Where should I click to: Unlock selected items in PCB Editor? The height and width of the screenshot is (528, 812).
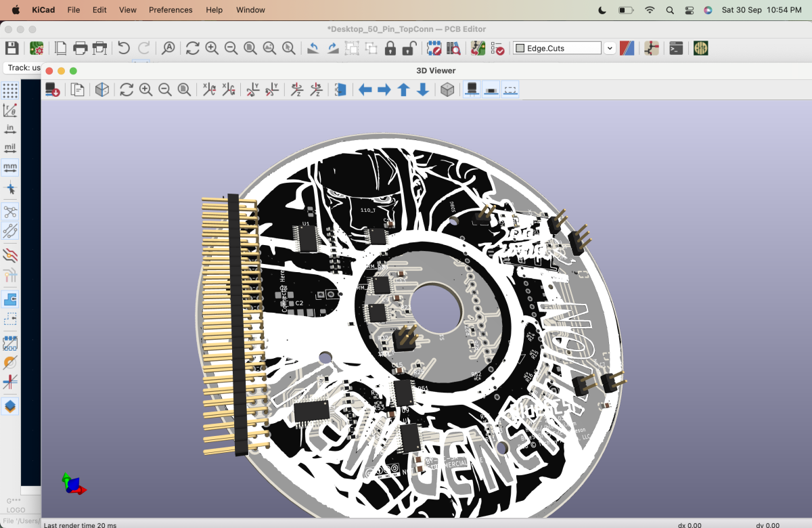click(409, 48)
